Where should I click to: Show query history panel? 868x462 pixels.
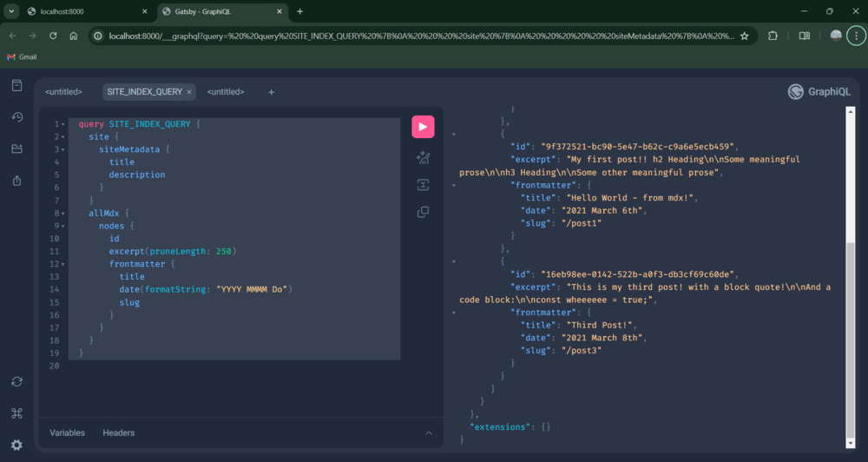17,117
